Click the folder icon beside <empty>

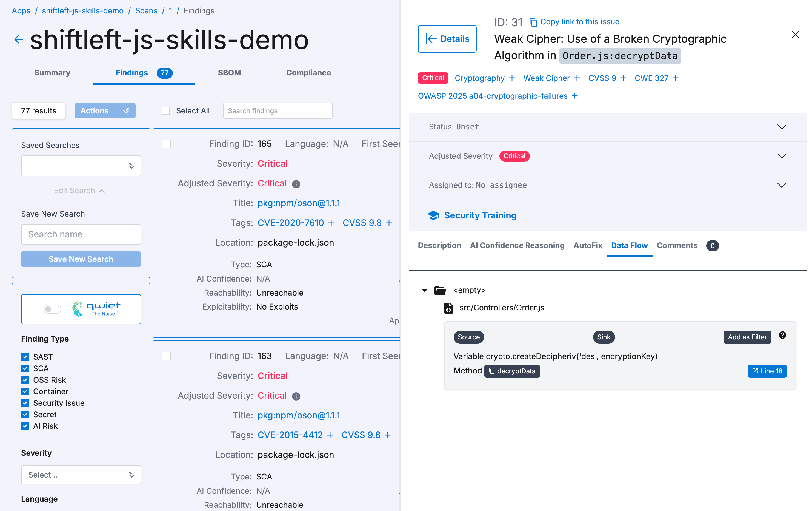click(x=440, y=290)
